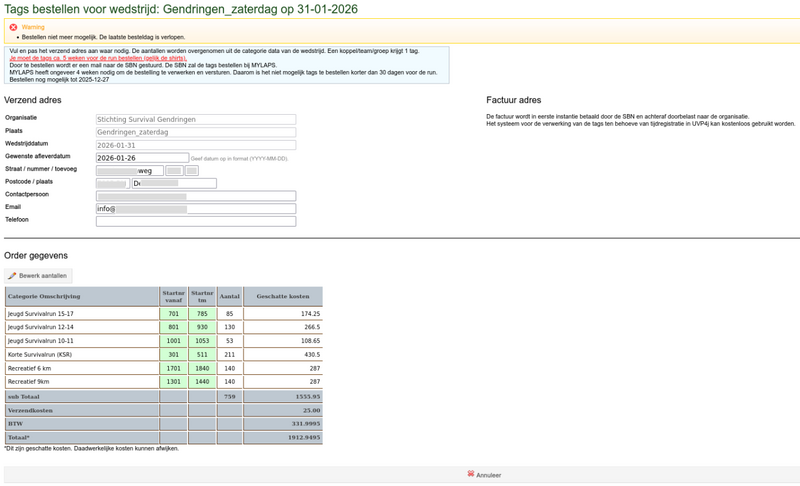Edit the city field next to postcode

coord(174,184)
